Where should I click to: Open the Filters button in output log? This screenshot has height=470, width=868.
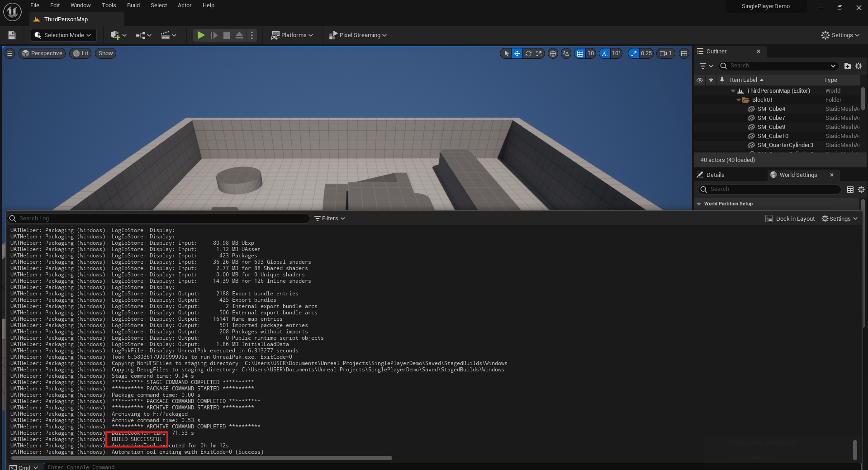(330, 218)
